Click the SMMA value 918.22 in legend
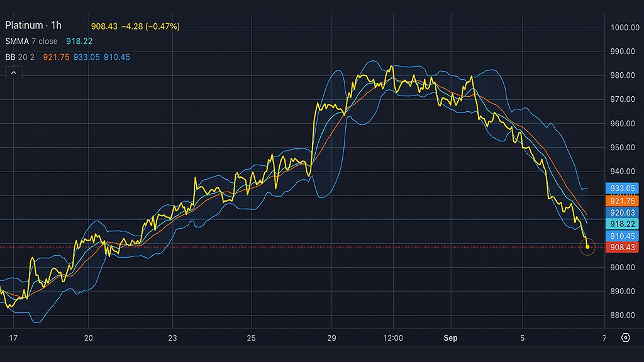The image size is (644, 362). click(x=79, y=41)
